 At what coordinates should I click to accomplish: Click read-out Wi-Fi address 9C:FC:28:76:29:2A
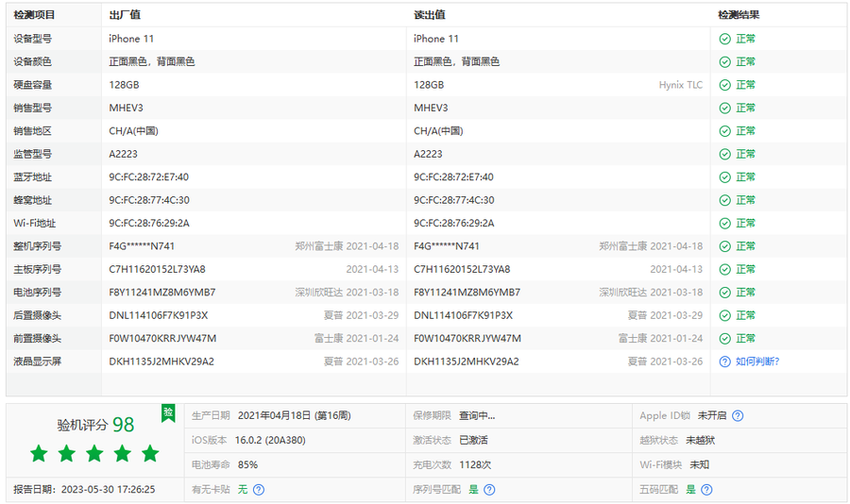click(453, 224)
